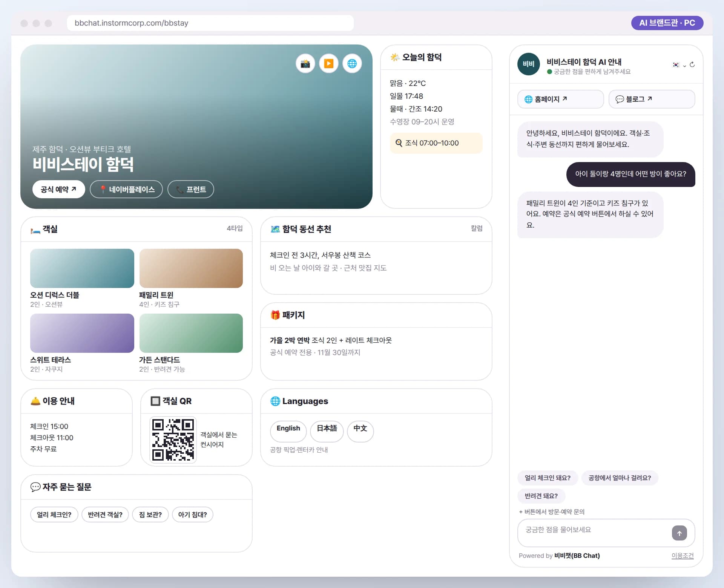Open the video play icon on banner
The width and height of the screenshot is (724, 588).
[x=328, y=63]
